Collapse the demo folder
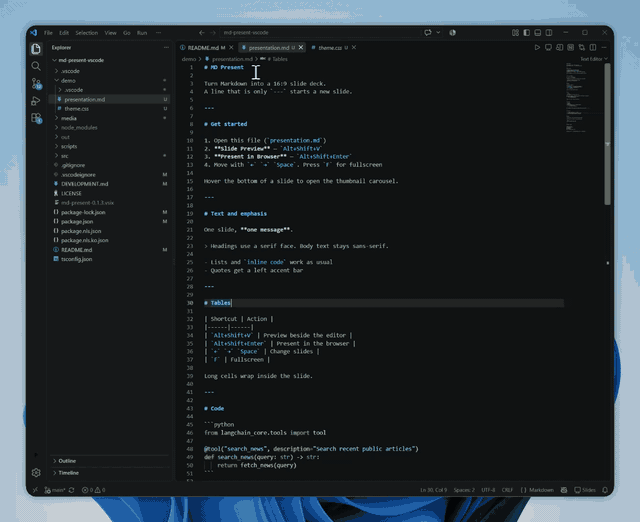The width and height of the screenshot is (640, 522). coord(57,80)
